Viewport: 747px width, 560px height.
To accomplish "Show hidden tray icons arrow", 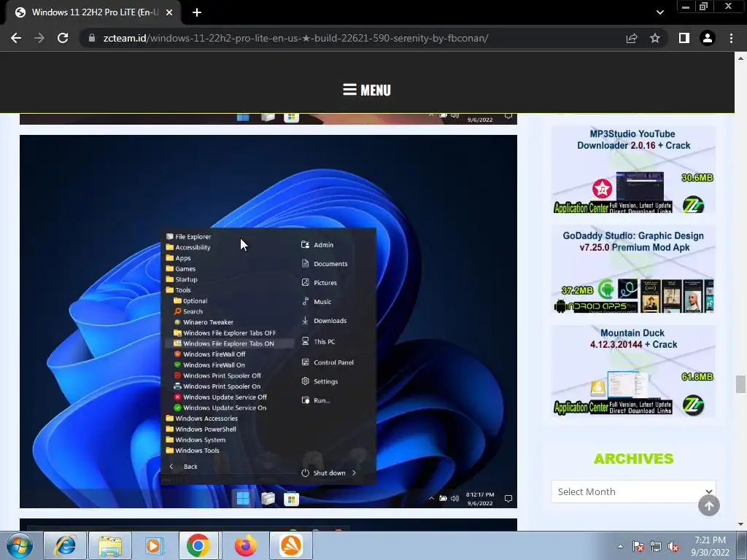I will (x=620, y=546).
